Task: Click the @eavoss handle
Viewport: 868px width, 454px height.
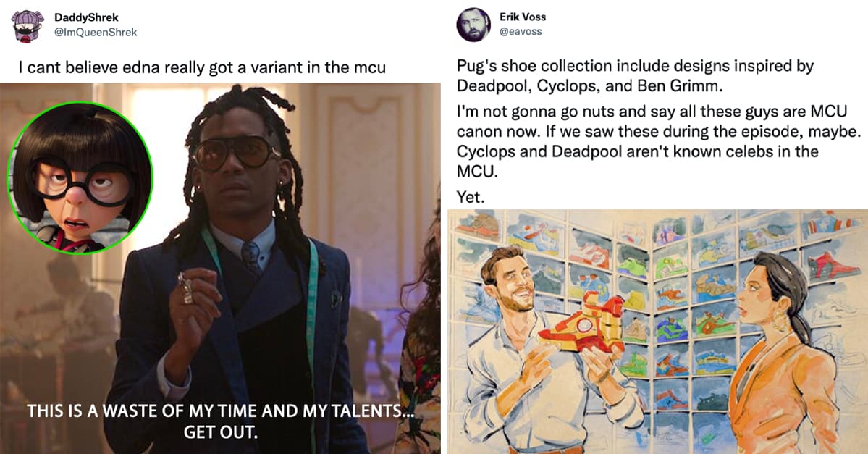Action: [521, 32]
